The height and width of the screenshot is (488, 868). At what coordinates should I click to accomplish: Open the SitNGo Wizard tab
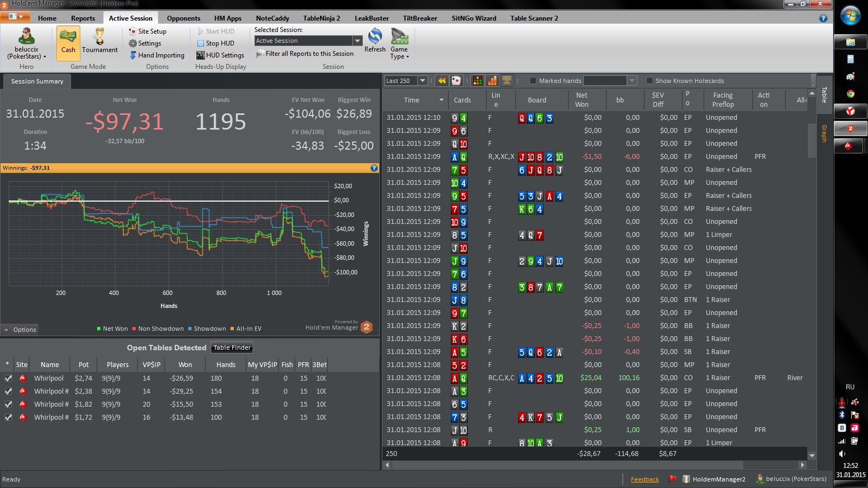point(474,18)
